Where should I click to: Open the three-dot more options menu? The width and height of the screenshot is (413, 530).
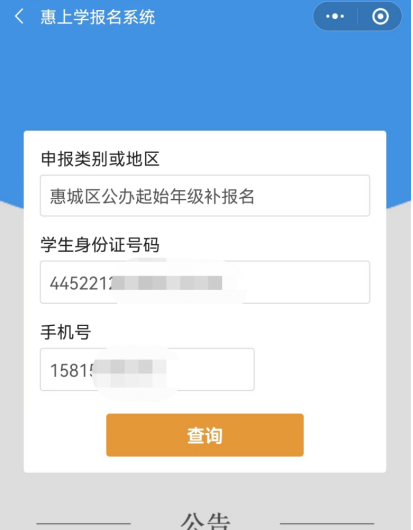(x=335, y=16)
